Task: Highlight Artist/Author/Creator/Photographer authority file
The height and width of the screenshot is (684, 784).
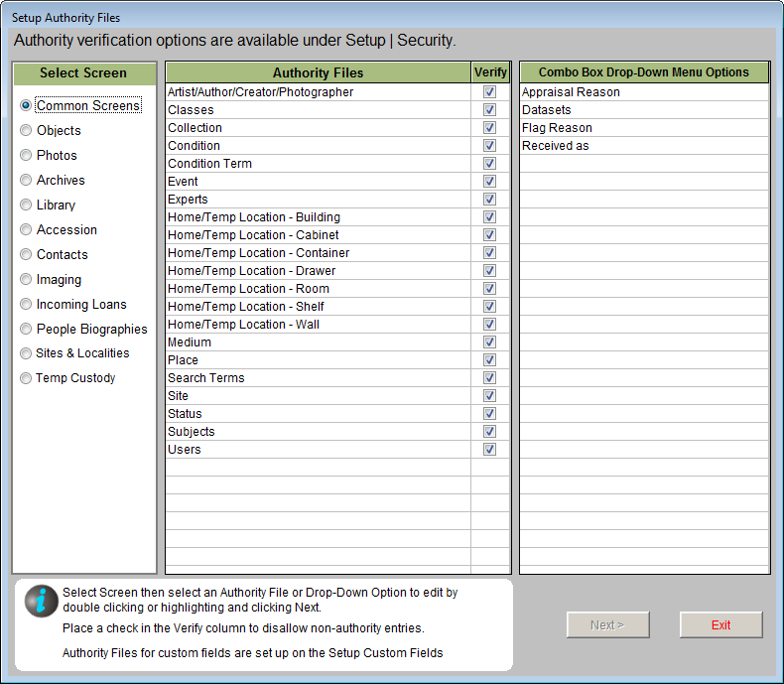Action: click(261, 92)
